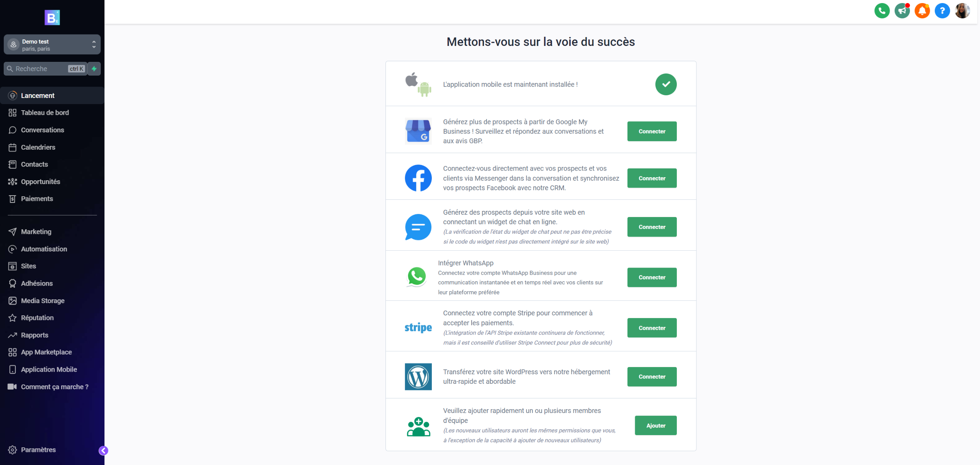Open the Opportunités menu item
This screenshot has height=465, width=980.
point(40,182)
